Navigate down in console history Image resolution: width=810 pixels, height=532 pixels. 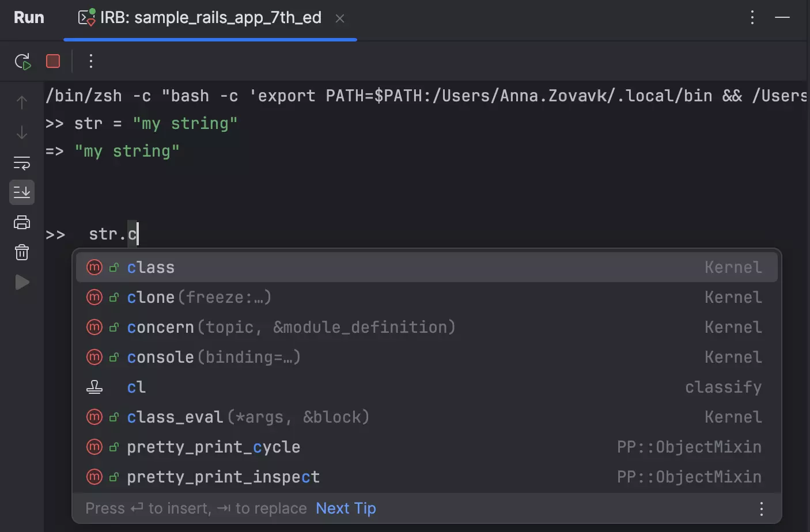[21, 132]
